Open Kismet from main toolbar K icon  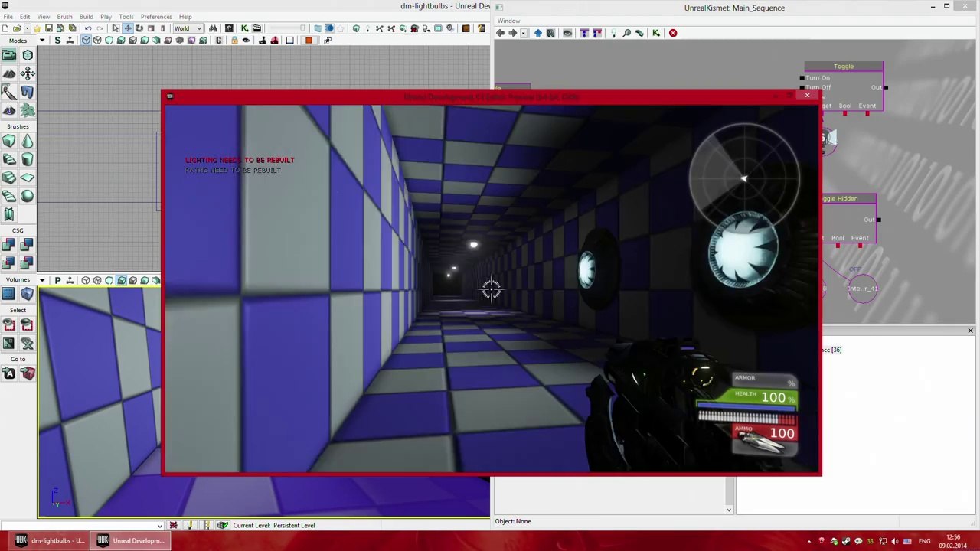click(x=244, y=28)
